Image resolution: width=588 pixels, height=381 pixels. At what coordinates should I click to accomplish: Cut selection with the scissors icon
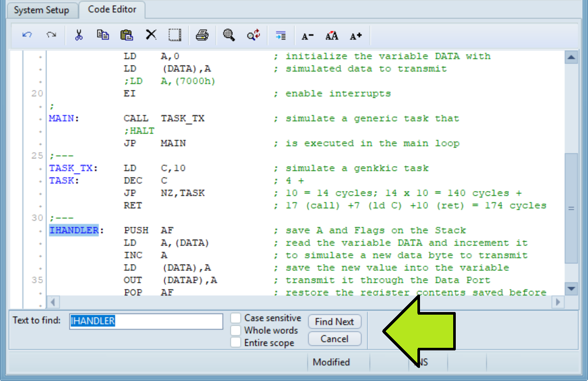(x=78, y=35)
